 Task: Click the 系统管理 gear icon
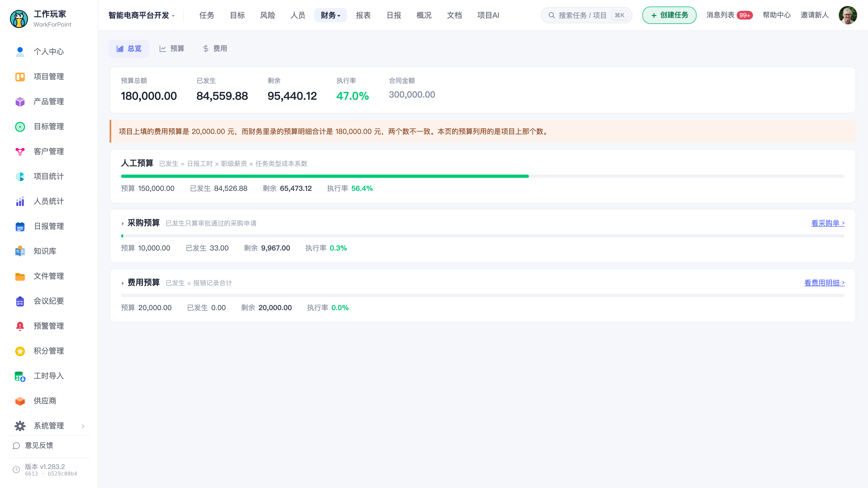tap(20, 426)
